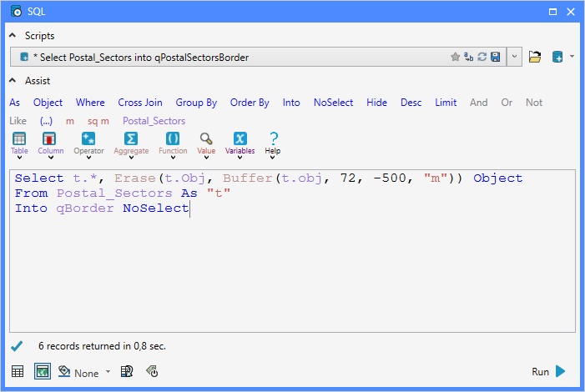Image resolution: width=585 pixels, height=392 pixels.
Task: Insert the Order By keyword
Action: (x=250, y=103)
